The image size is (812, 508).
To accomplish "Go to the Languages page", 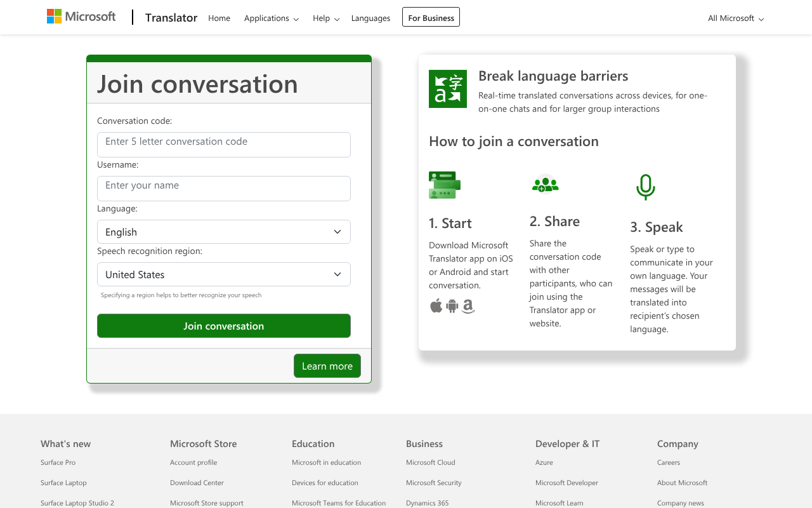I will [x=370, y=18].
